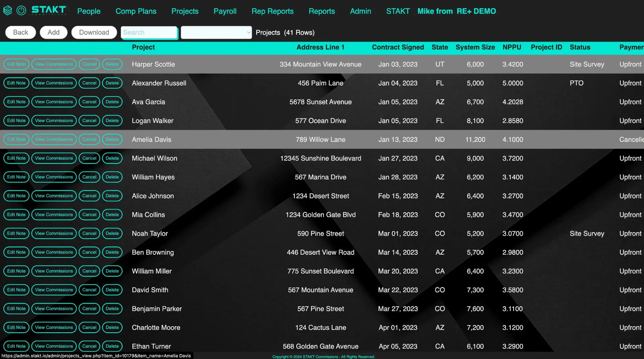The height and width of the screenshot is (359, 644).
Task: View commissions for Mia Collins
Action: 54,215
